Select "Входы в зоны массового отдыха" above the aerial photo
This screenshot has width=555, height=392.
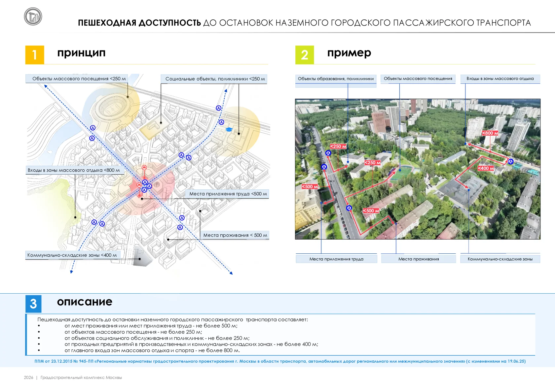click(500, 79)
